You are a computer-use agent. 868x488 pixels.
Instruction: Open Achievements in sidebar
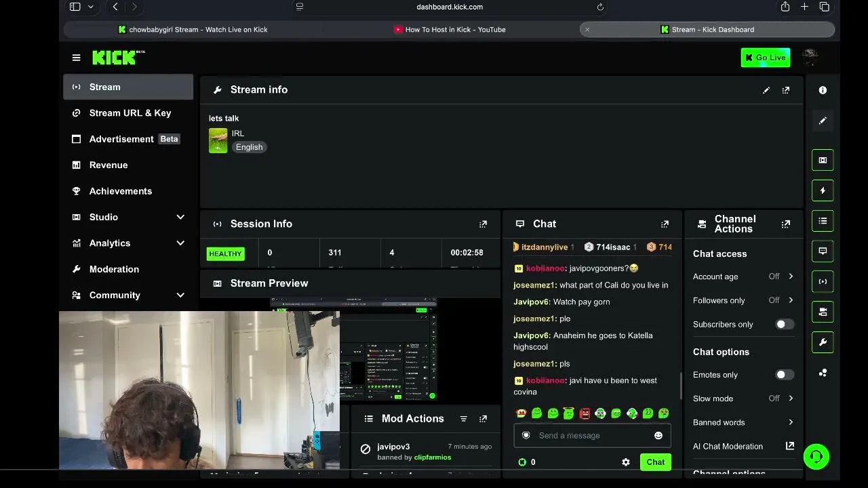tap(128, 191)
